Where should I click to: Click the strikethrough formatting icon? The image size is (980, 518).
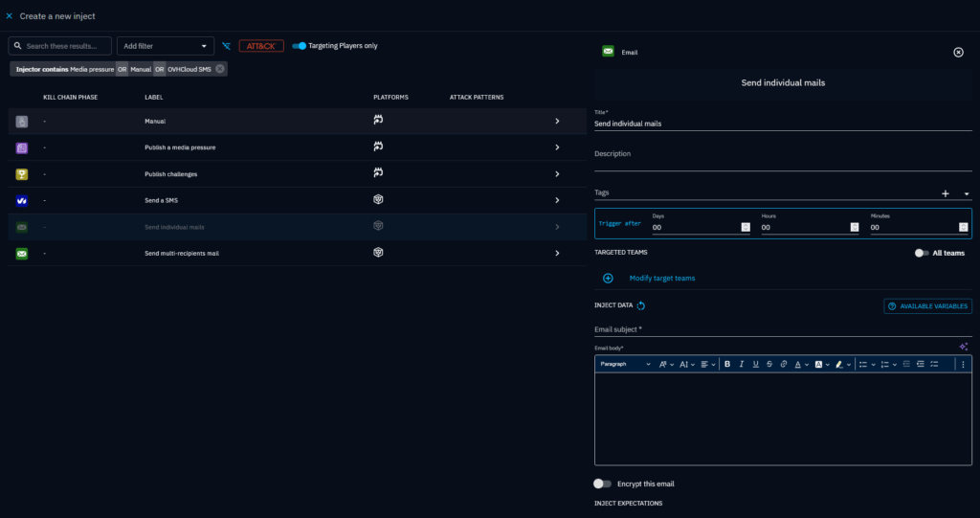click(769, 365)
